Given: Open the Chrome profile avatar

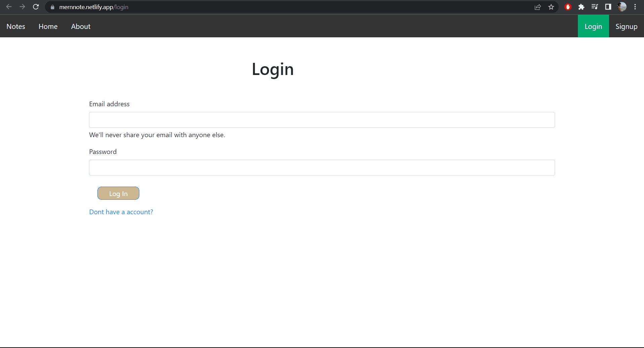Looking at the screenshot, I should click(x=622, y=7).
